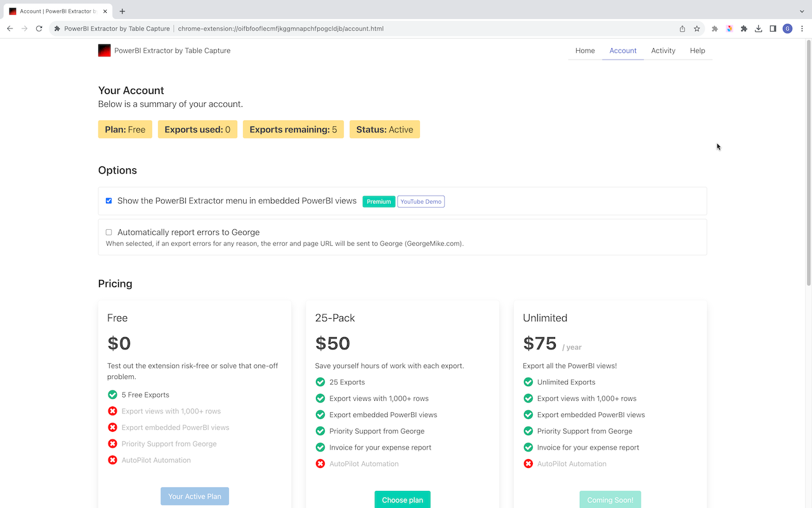The height and width of the screenshot is (508, 812).
Task: Click the Coming Soon! button
Action: pos(610,499)
